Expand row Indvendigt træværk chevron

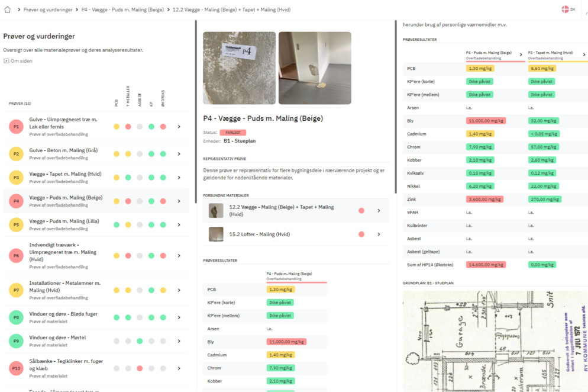[x=179, y=256]
